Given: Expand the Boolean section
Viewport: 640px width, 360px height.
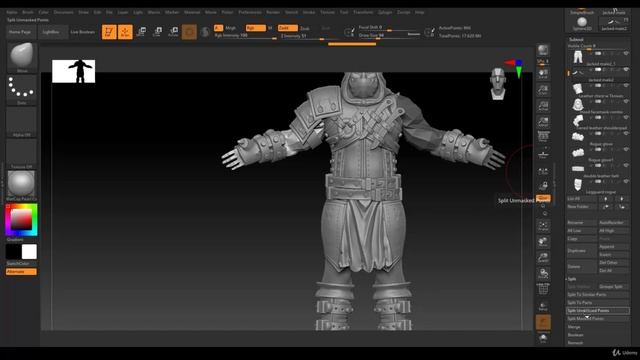Looking at the screenshot, I should click(576, 335).
